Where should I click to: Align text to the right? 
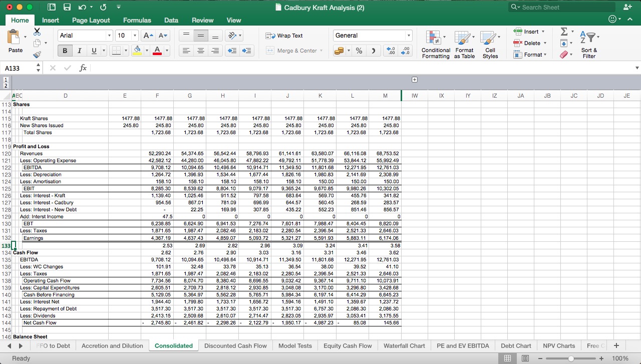tap(215, 51)
